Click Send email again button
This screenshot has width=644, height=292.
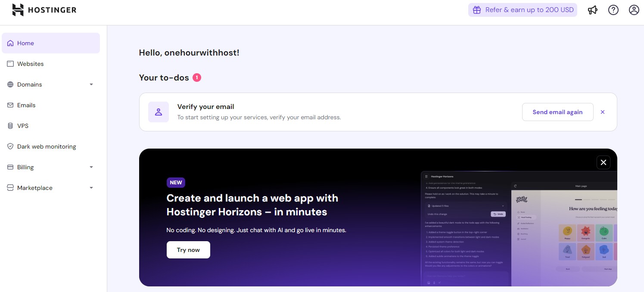[557, 112]
